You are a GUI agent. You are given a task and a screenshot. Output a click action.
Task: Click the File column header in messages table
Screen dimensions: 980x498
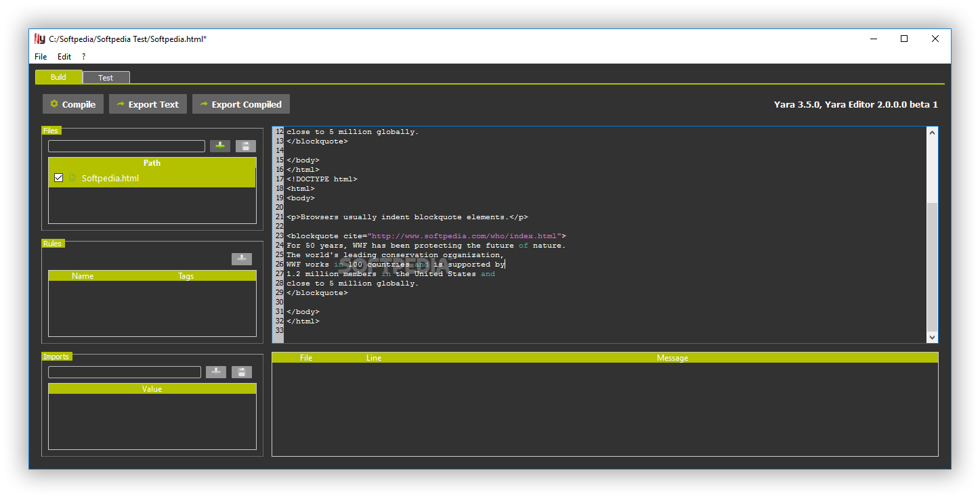pyautogui.click(x=306, y=357)
